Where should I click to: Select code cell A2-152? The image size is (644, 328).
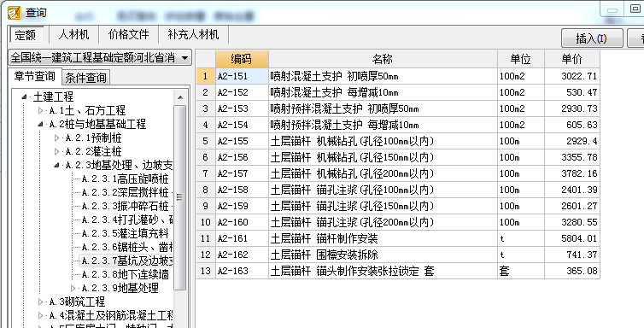pos(242,92)
